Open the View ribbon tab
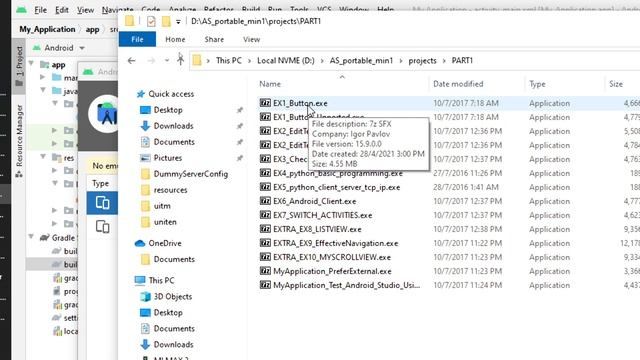The image size is (640, 360). coord(251,39)
